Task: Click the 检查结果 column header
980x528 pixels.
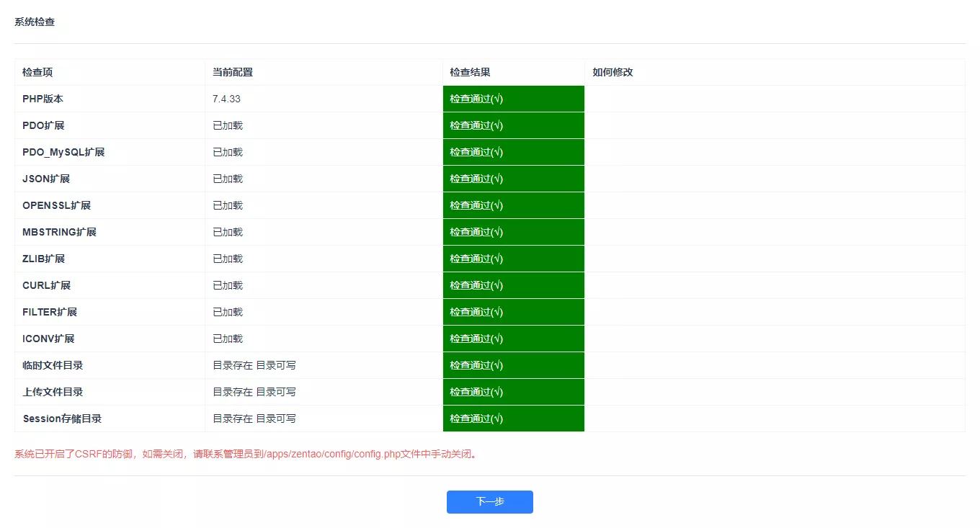Action: pos(471,72)
